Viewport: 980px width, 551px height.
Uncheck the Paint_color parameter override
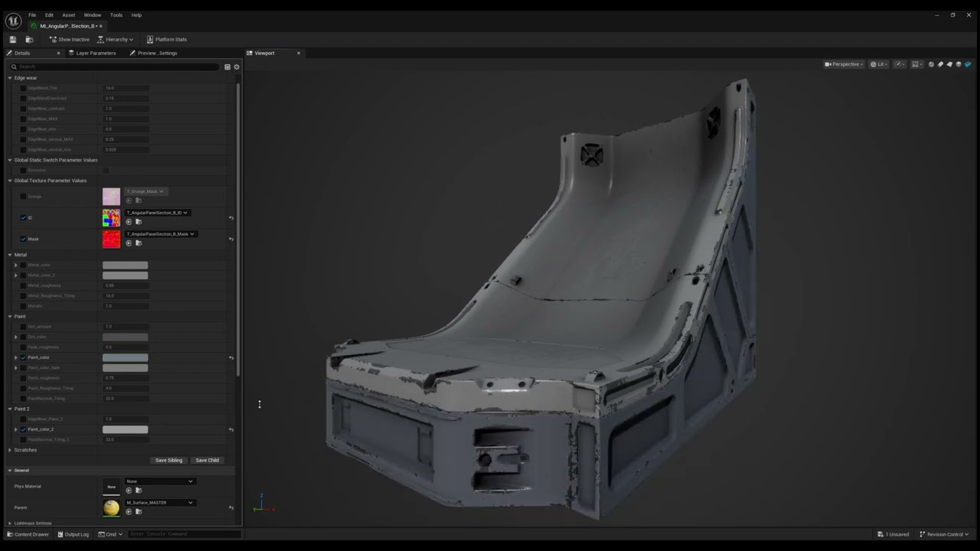coord(23,357)
